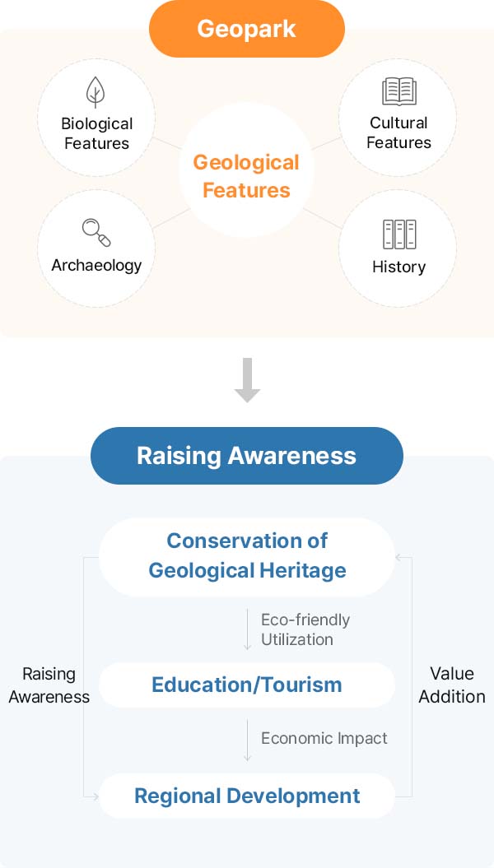Screen dimensions: 494x868
Task: Click the bookshelf icon above History
Action: (399, 234)
